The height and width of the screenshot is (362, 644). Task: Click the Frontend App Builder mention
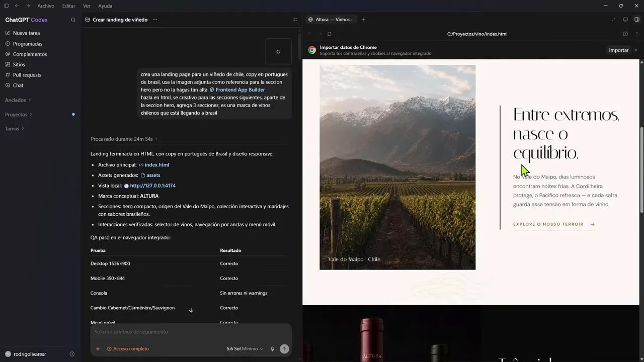point(237,89)
